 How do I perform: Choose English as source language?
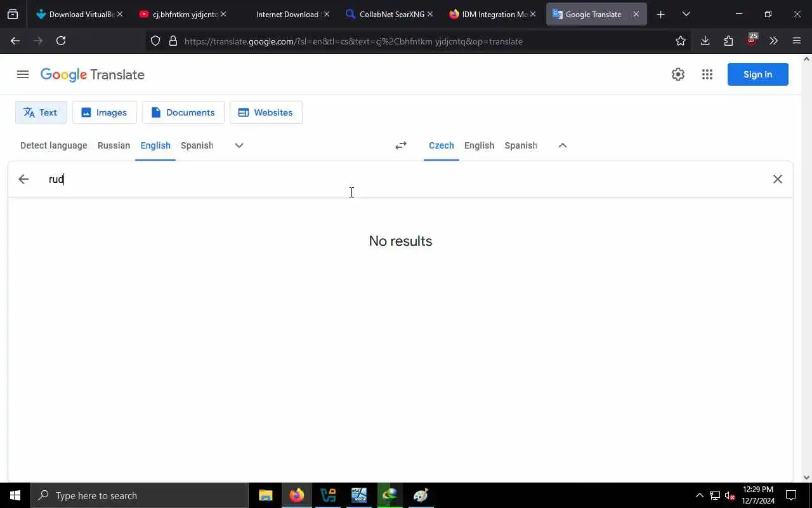click(x=155, y=145)
